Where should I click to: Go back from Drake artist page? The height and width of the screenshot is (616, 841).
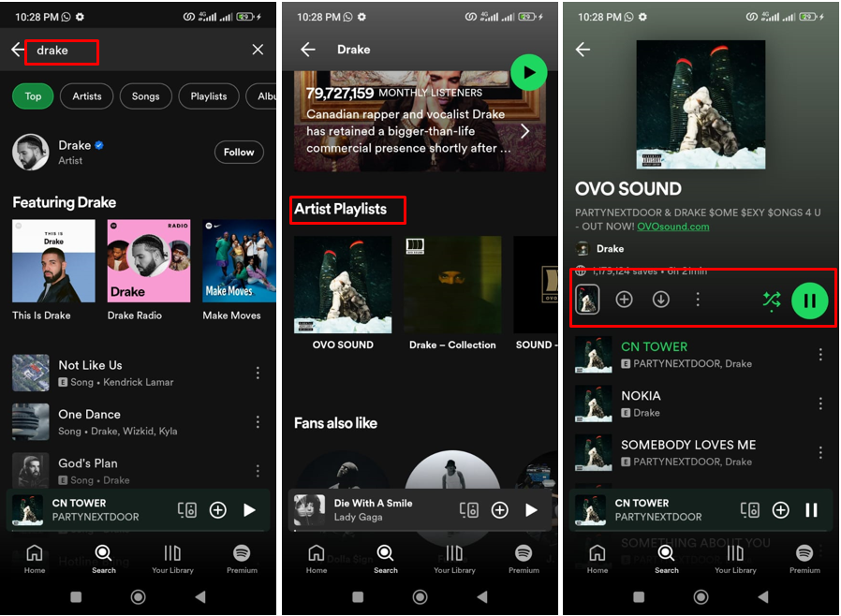pos(308,50)
